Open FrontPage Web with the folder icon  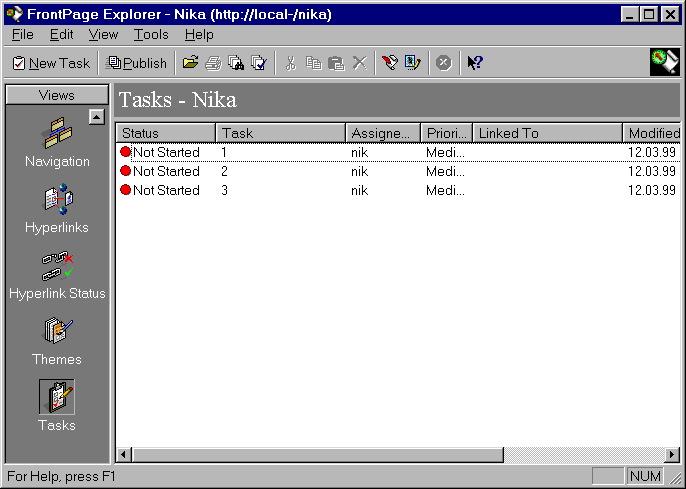tap(190, 63)
